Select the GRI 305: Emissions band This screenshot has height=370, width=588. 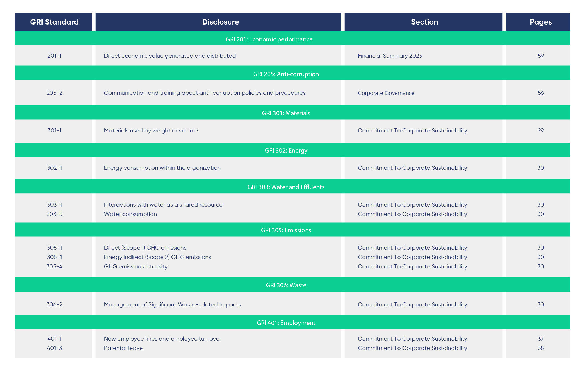point(292,230)
